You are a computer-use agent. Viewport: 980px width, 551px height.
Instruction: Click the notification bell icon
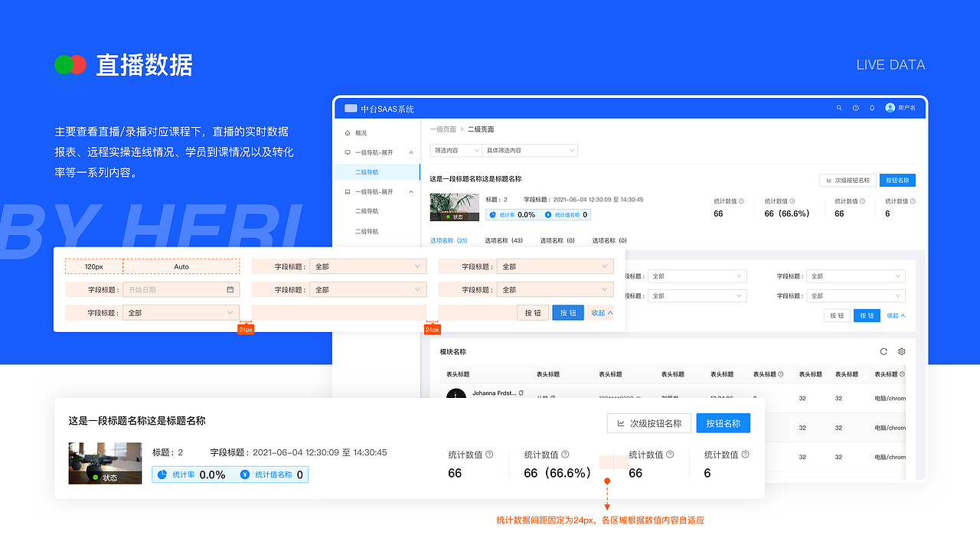(871, 108)
